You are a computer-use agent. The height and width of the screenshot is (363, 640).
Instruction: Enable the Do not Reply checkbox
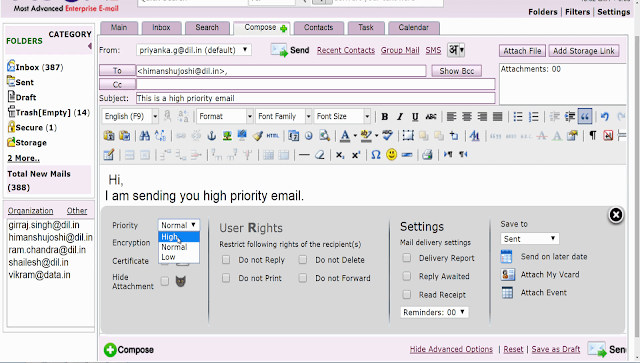(x=226, y=260)
